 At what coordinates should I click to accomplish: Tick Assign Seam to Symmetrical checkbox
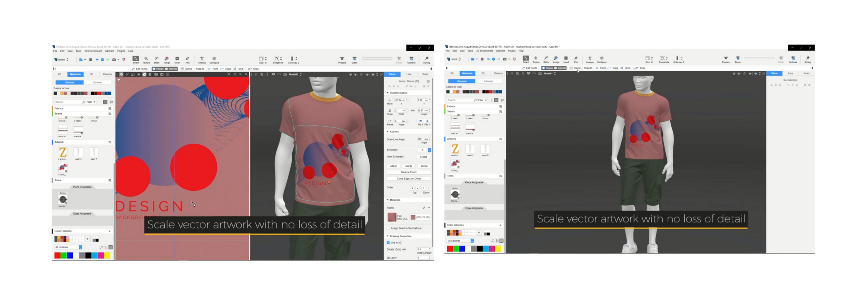388,228
